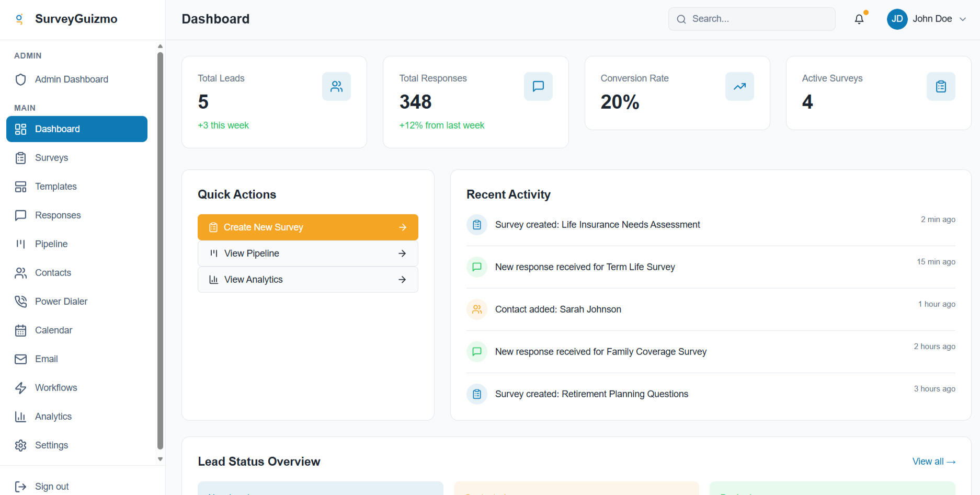The height and width of the screenshot is (495, 980).
Task: Click the SurveyGuizmo logo icon
Action: click(x=19, y=19)
